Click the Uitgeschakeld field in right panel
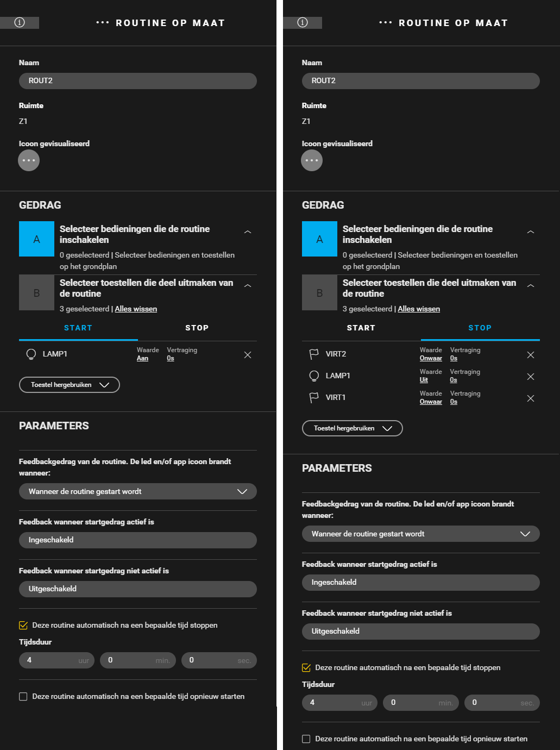This screenshot has height=750, width=560. pos(421,632)
